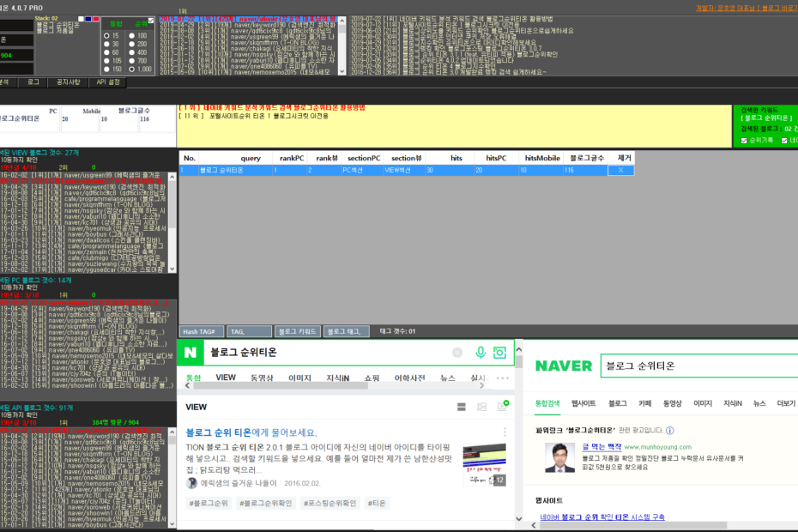Click navy blue color swatch near Stack: 02
Image resolution: width=798 pixels, height=532 pixels.
88,20
